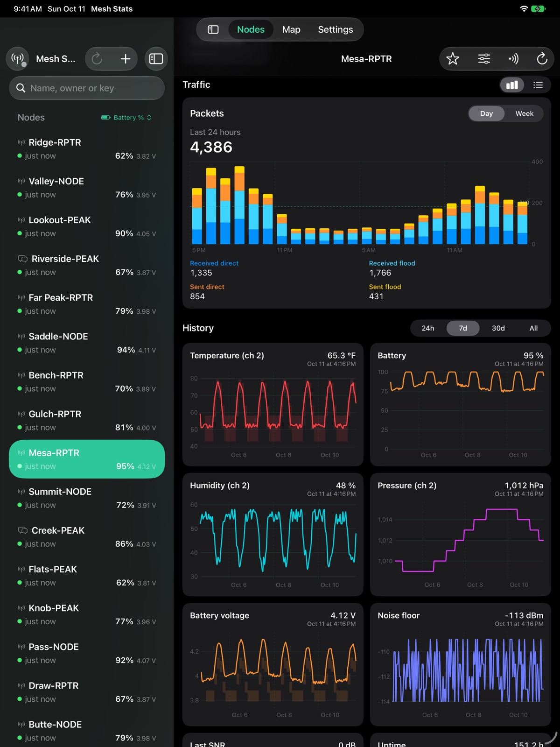Toggle sidebar using left panel icon
The width and height of the screenshot is (560, 747).
pos(156,59)
